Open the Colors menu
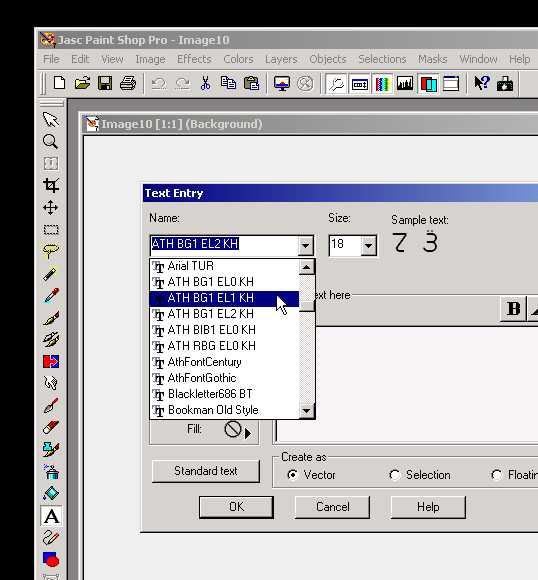538x580 pixels. coord(238,59)
